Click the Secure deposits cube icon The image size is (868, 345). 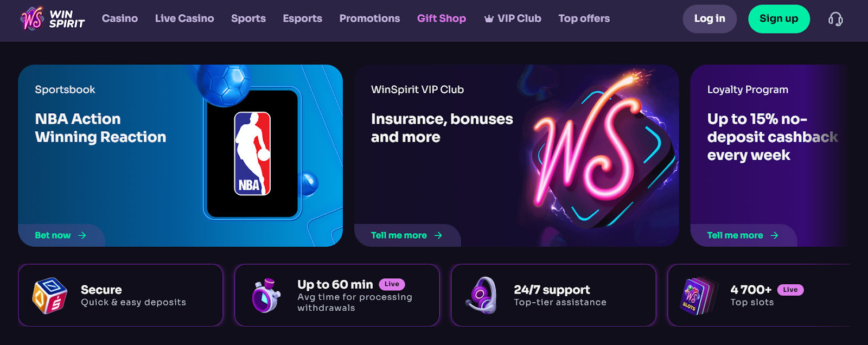coord(50,296)
